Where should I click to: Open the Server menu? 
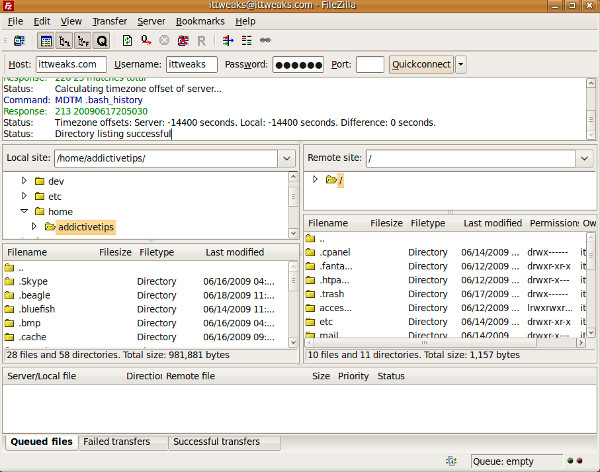coord(151,21)
